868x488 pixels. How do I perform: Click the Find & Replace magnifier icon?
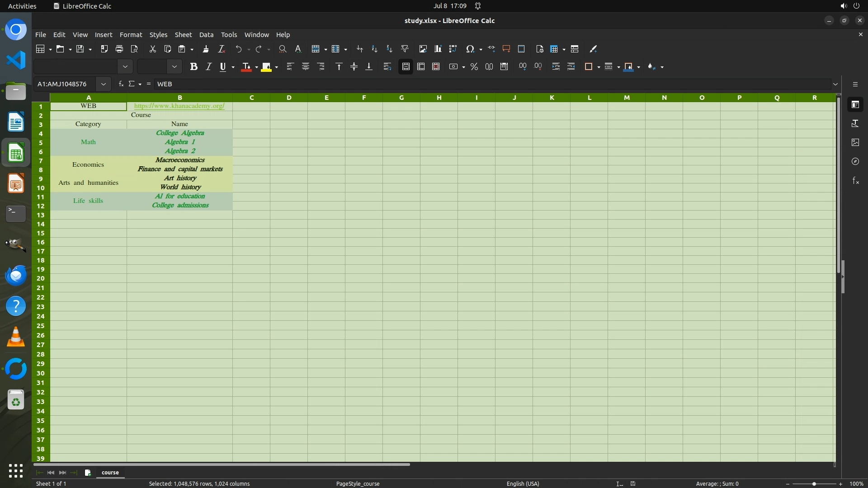[283, 49]
